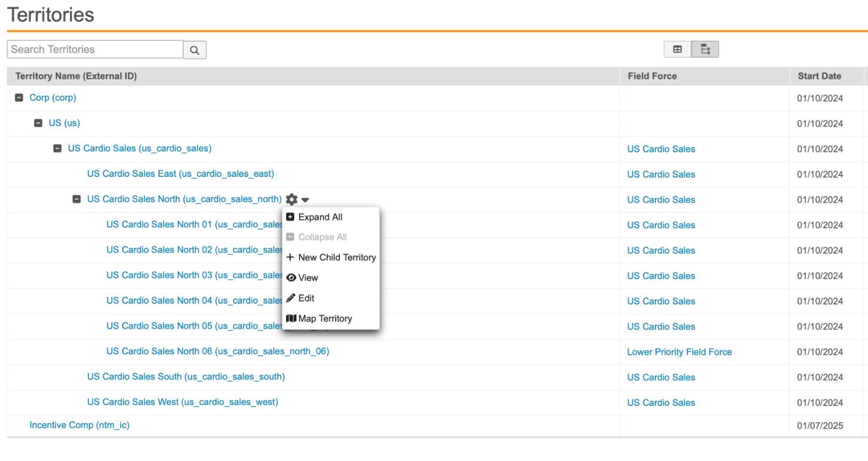Switch to table list view icon
Image resolution: width=868 pixels, height=461 pixels.
coord(677,50)
